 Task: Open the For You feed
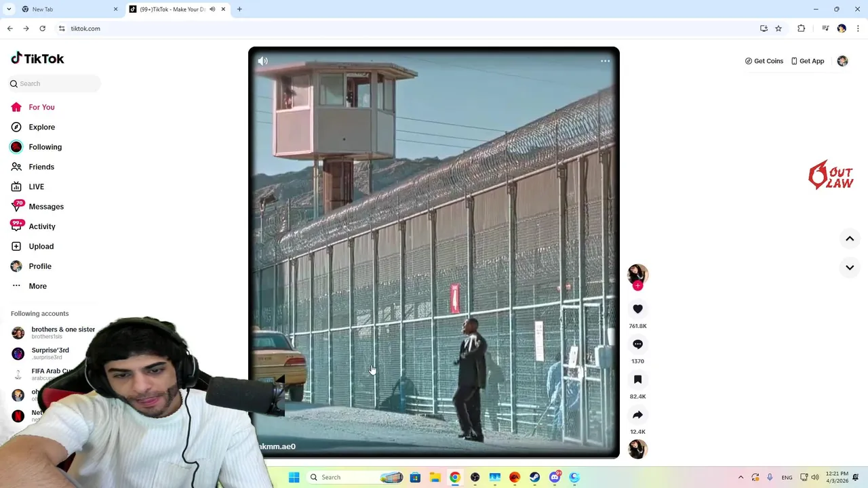[x=33, y=107]
